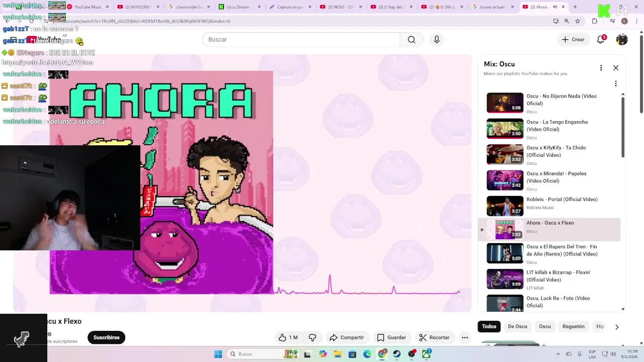Open Windows Start menu
Viewport: 644px width, 362px height.
click(218, 354)
